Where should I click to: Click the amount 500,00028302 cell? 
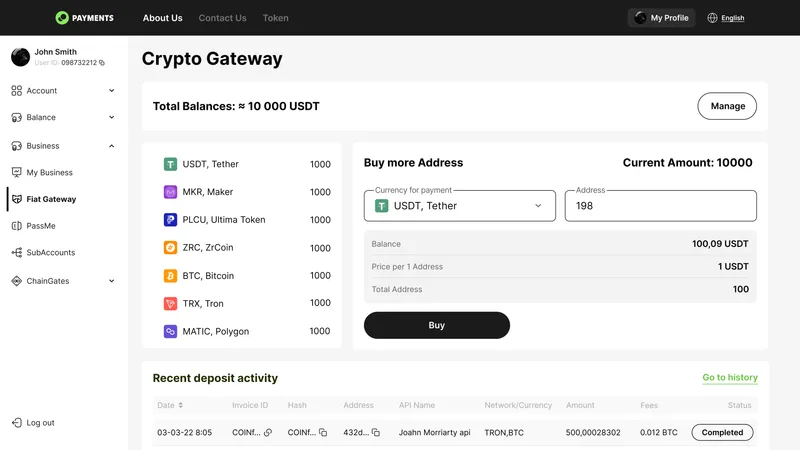click(593, 433)
